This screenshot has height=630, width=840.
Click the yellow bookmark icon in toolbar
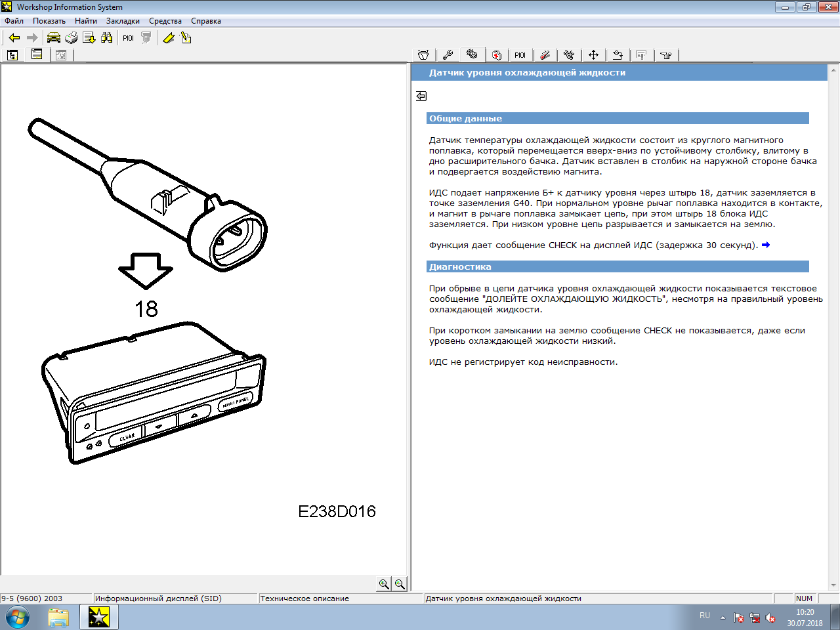169,38
